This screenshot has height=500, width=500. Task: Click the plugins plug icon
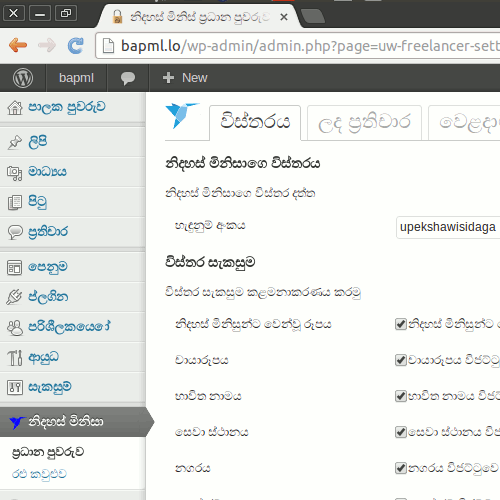[x=14, y=297]
